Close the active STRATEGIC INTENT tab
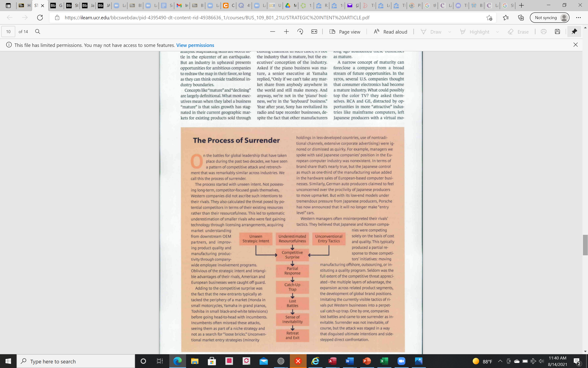Screen dimensions: 588x368 (x=42, y=6)
